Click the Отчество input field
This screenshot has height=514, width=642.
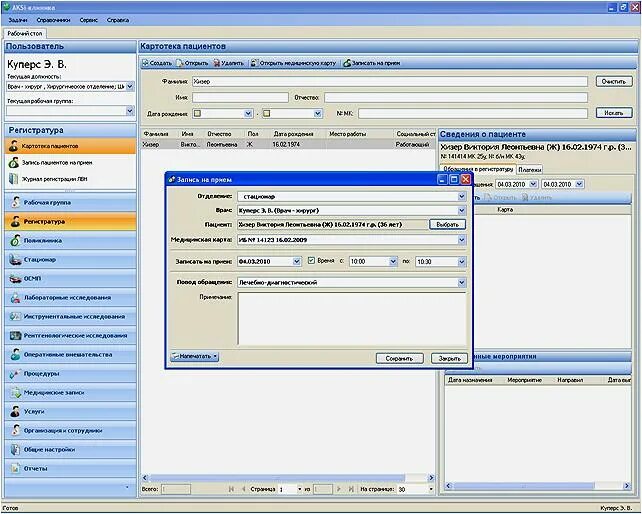[x=456, y=97]
